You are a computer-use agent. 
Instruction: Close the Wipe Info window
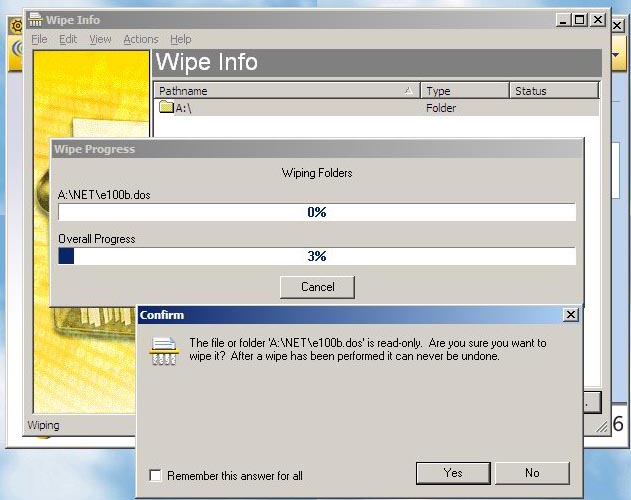598,20
